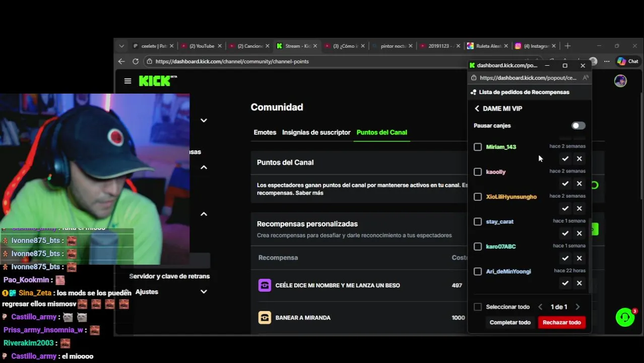
Task: Approve stay_carat's redemption with checkmark
Action: [x=565, y=233]
